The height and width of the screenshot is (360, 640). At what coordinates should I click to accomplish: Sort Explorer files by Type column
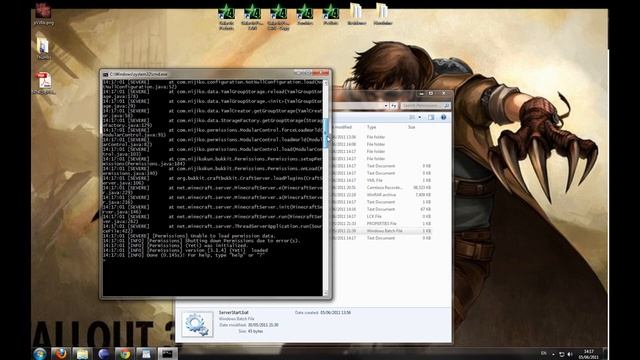(x=371, y=127)
